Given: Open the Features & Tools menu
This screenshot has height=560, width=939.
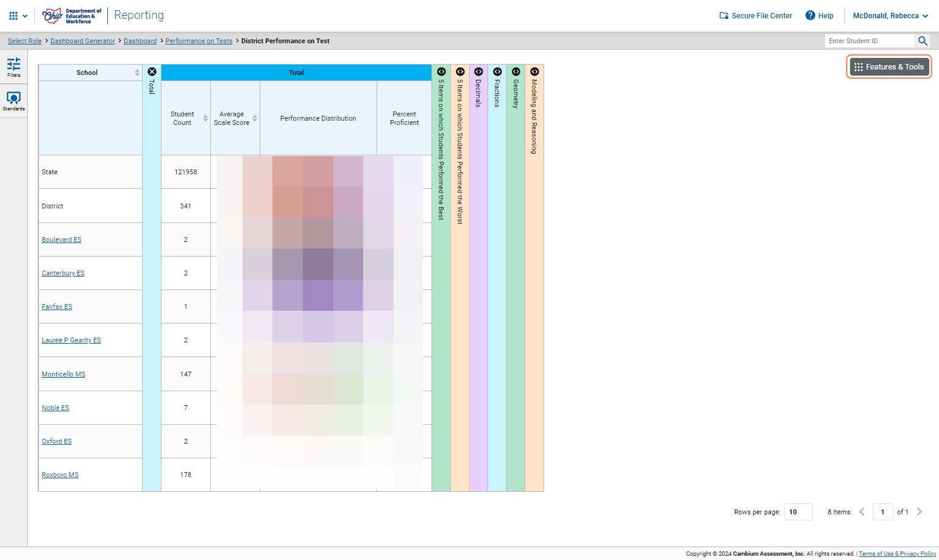Looking at the screenshot, I should 889,67.
